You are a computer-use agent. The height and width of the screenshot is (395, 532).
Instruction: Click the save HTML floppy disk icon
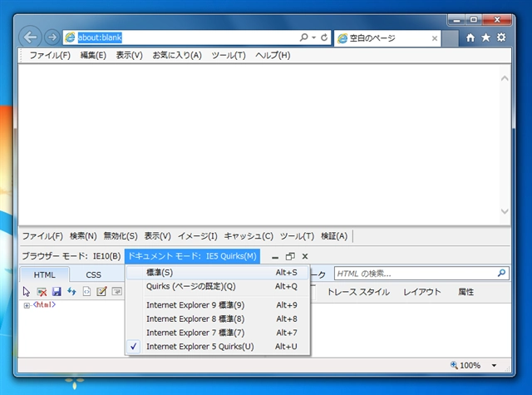pyautogui.click(x=57, y=292)
